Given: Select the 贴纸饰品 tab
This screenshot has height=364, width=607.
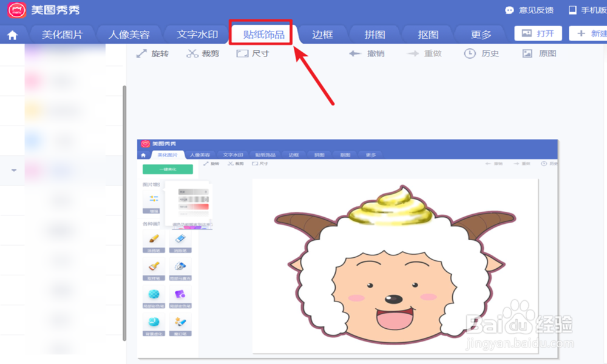Looking at the screenshot, I should 263,35.
